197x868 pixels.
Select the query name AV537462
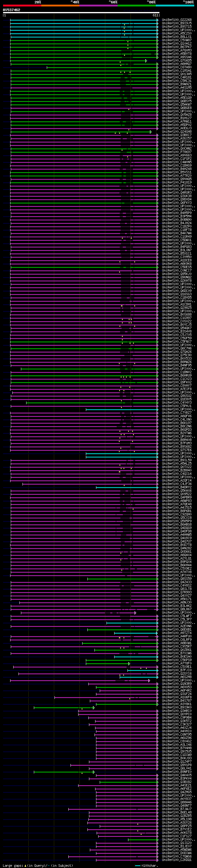pyautogui.click(x=11, y=10)
